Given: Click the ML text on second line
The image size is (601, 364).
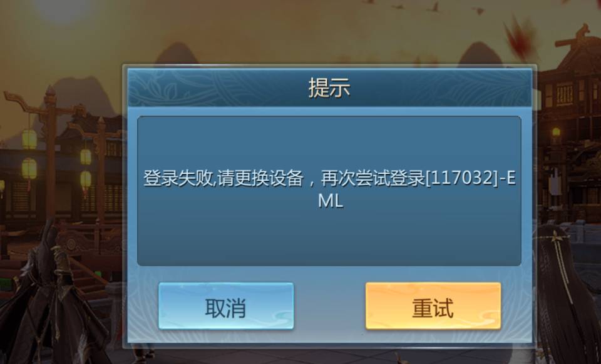Looking at the screenshot, I should coord(331,201).
